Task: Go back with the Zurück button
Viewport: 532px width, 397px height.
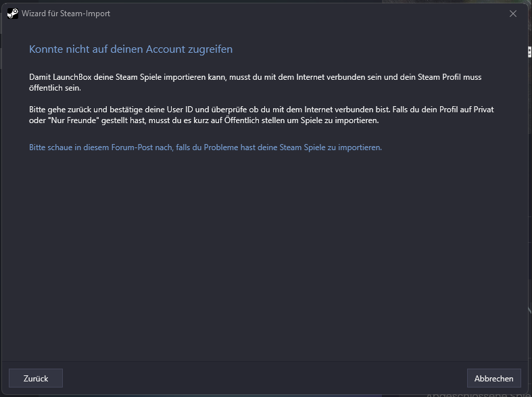Action: [36, 379]
